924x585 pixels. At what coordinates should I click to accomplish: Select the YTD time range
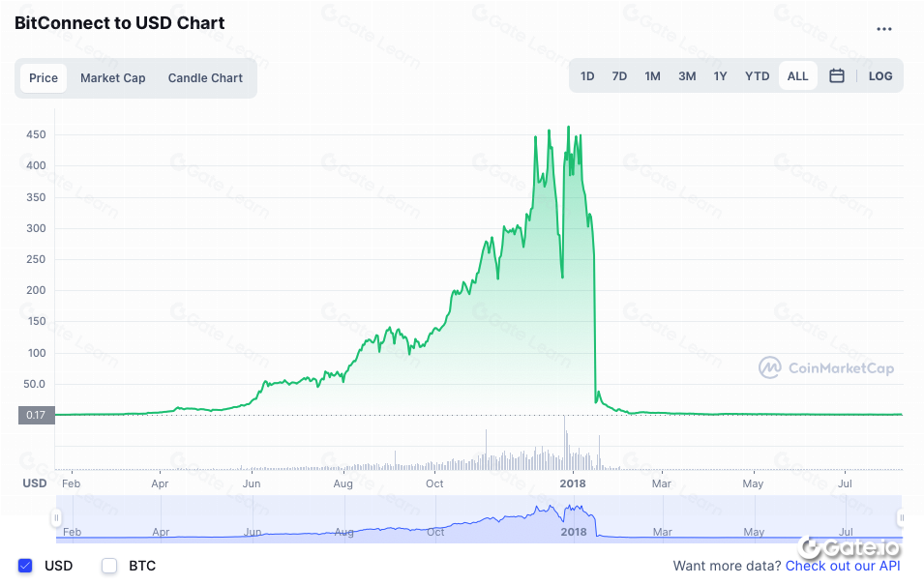pyautogui.click(x=757, y=76)
